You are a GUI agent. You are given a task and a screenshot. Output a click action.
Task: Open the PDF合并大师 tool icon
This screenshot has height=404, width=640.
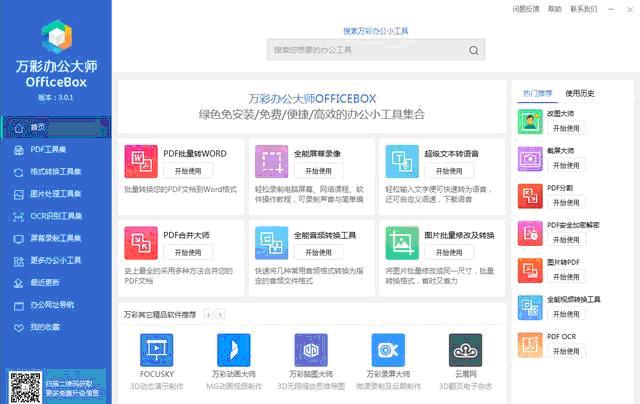(141, 243)
